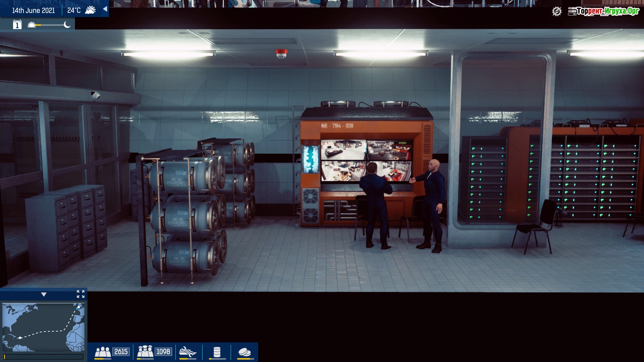
Task: Click the voyage progress bar under map
Action: (43, 357)
